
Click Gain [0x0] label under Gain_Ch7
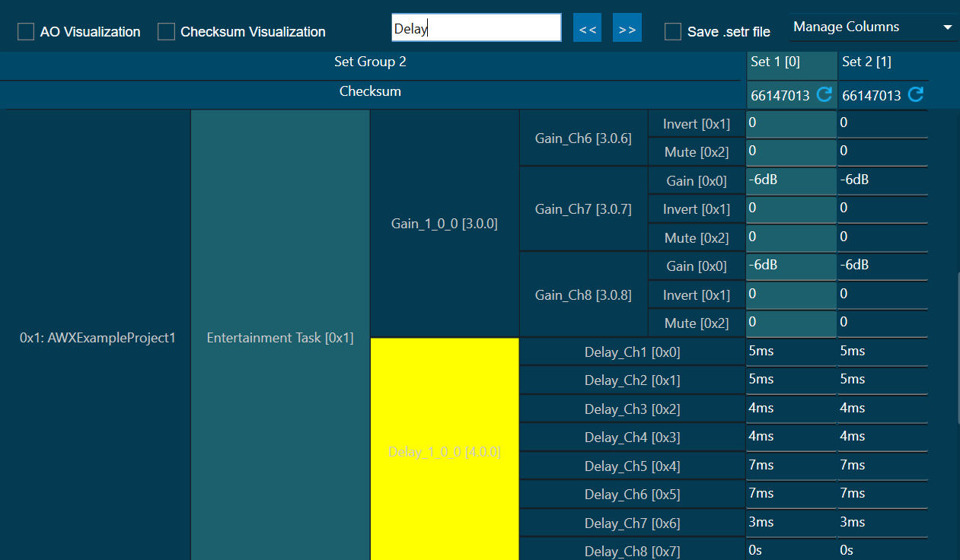click(697, 181)
